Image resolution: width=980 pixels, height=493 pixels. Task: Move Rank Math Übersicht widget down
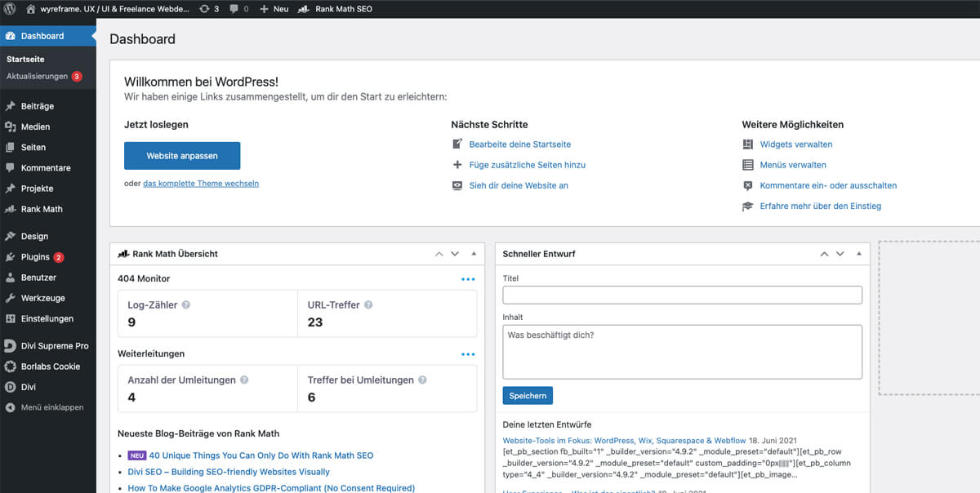(x=455, y=254)
